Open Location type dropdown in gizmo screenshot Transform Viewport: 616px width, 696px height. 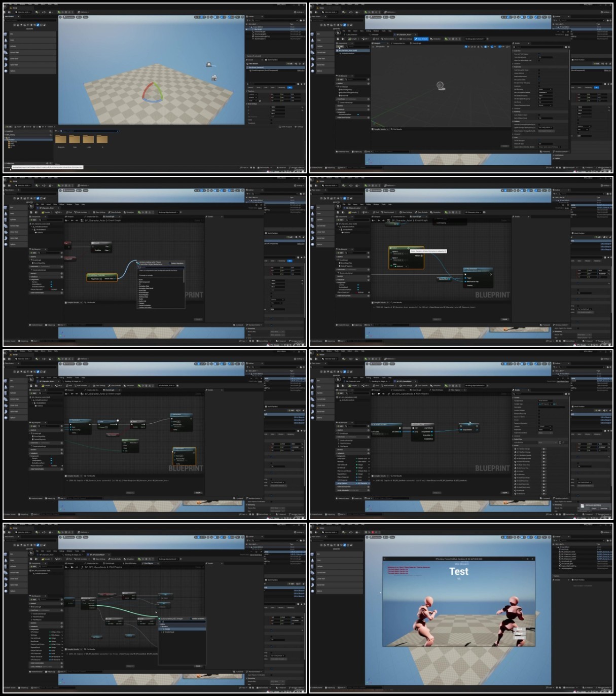[253, 94]
